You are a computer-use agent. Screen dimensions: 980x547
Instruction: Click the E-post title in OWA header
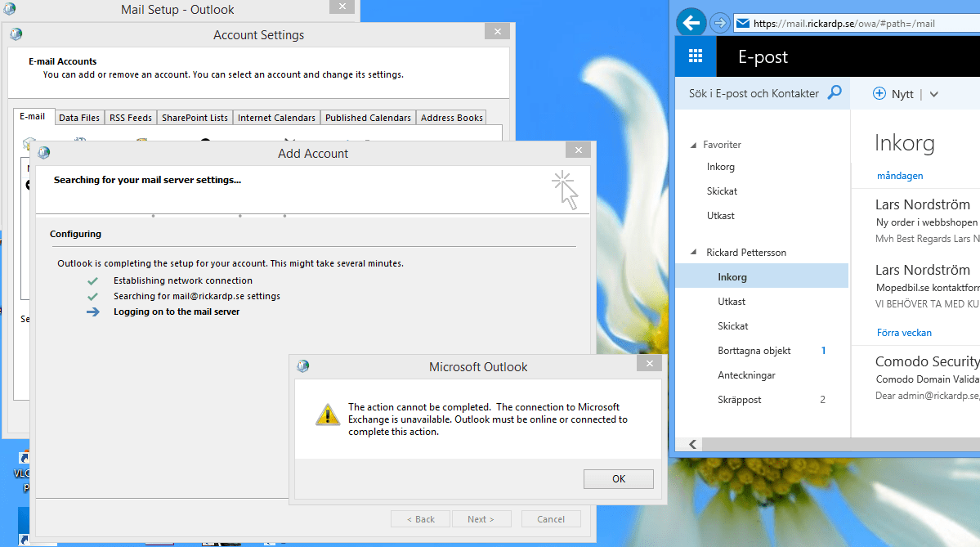763,57
